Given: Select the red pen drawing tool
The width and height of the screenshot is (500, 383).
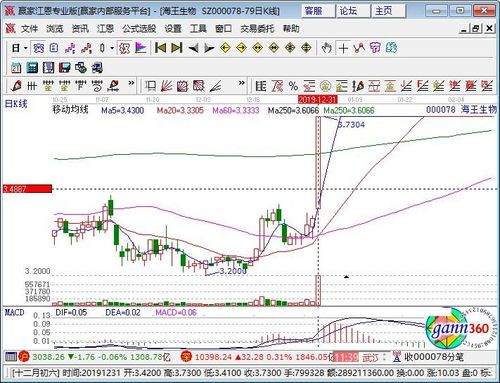Looking at the screenshot, I should (x=16, y=86).
